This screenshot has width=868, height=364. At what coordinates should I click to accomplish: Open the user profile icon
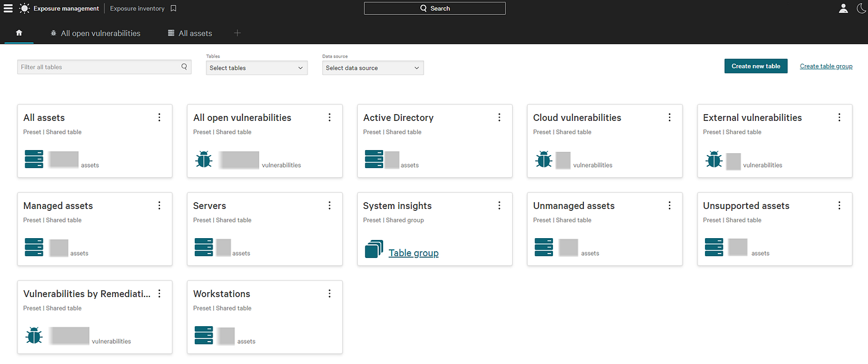(x=843, y=9)
